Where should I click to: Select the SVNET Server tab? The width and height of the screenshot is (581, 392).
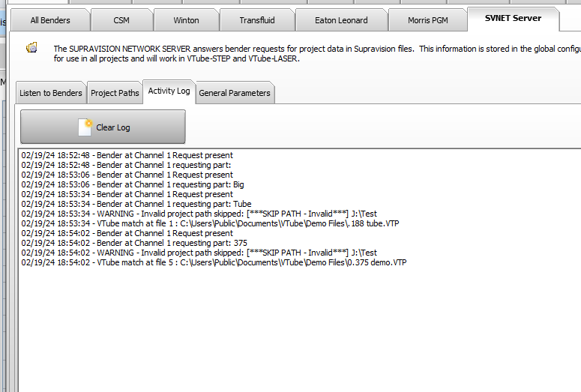[514, 19]
